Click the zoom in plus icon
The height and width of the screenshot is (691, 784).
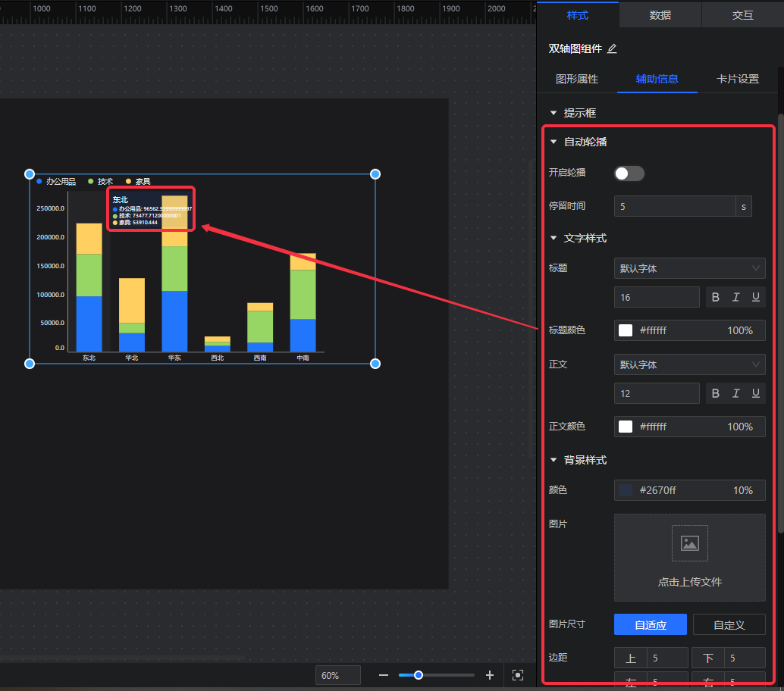pos(490,675)
